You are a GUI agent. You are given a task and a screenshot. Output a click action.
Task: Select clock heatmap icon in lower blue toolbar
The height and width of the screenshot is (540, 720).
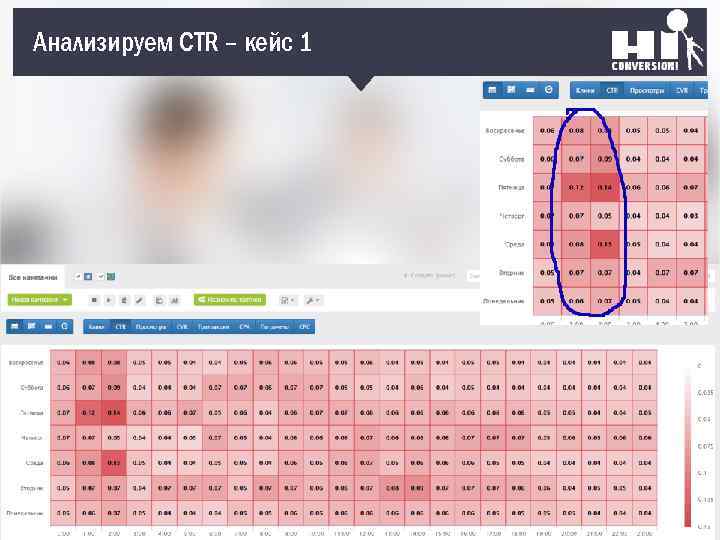coord(65,326)
